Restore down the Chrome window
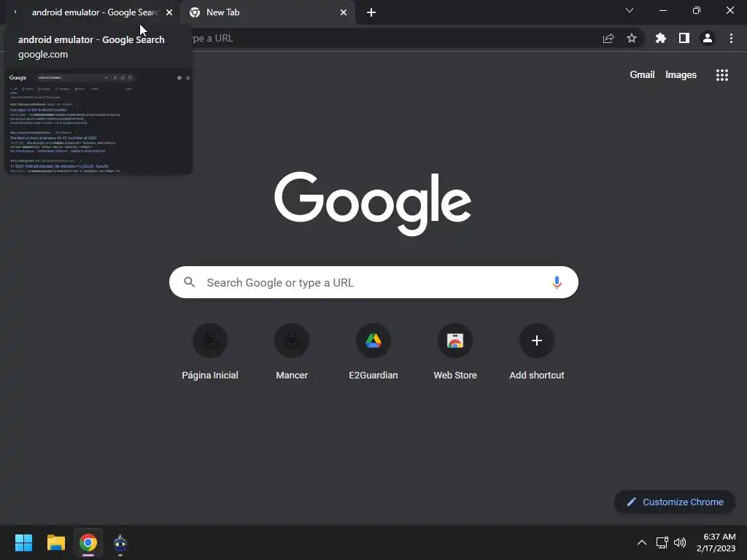747x560 pixels. pos(697,10)
